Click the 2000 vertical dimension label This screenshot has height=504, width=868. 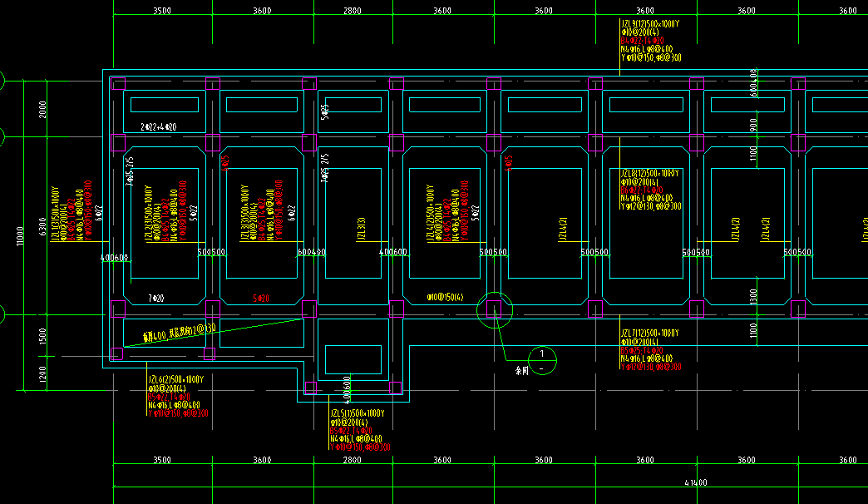42,109
